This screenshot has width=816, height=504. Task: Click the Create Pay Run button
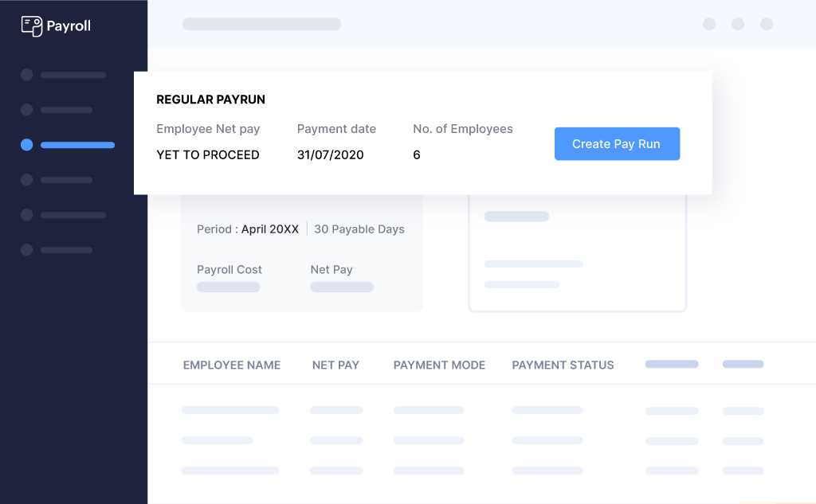[x=617, y=143]
